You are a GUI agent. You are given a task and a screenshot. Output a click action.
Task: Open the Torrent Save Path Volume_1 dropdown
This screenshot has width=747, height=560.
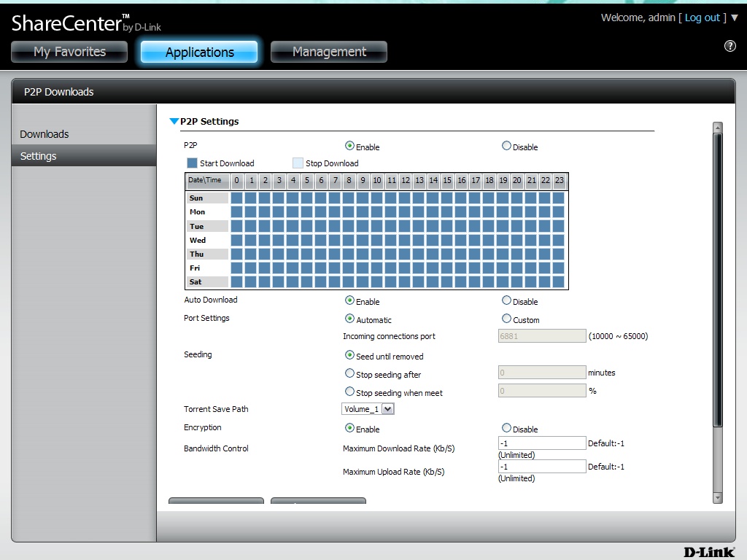[x=368, y=409]
